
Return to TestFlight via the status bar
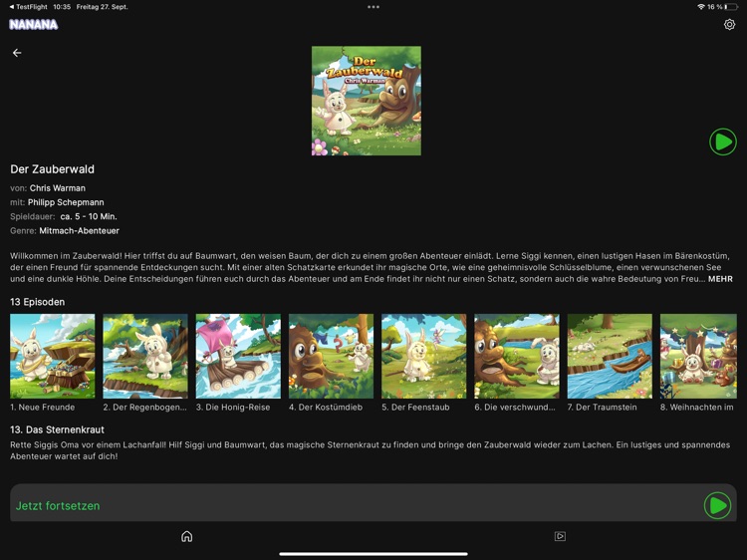click(29, 7)
